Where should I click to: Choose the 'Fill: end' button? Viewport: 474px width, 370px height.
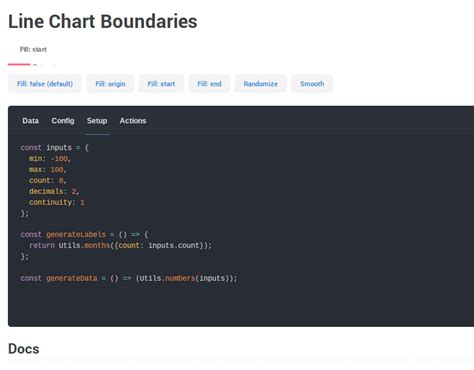(209, 84)
